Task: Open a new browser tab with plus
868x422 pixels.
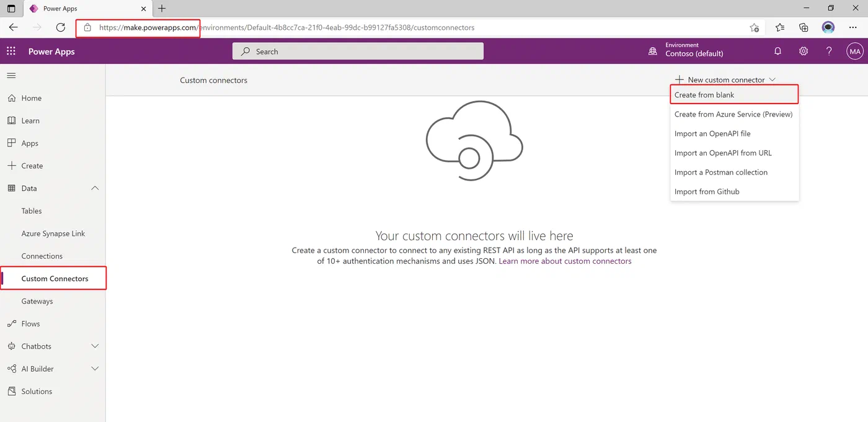Action: (162, 9)
